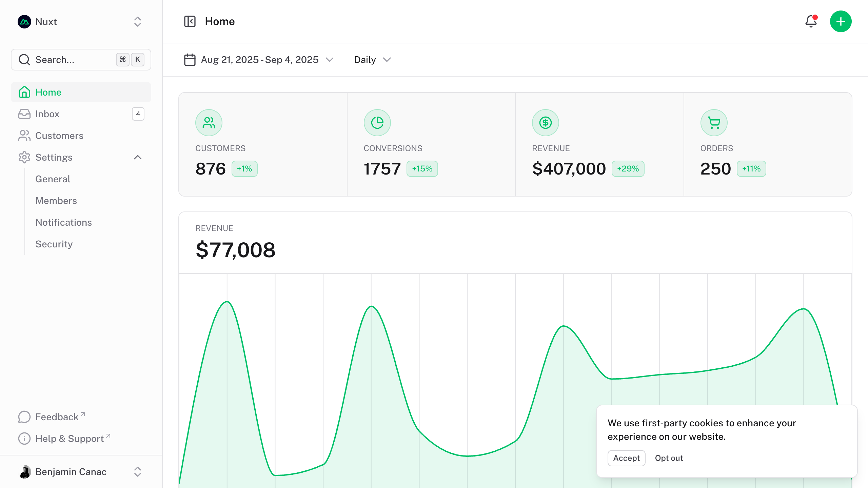
Task: Change the Daily interval dropdown
Action: tap(372, 60)
